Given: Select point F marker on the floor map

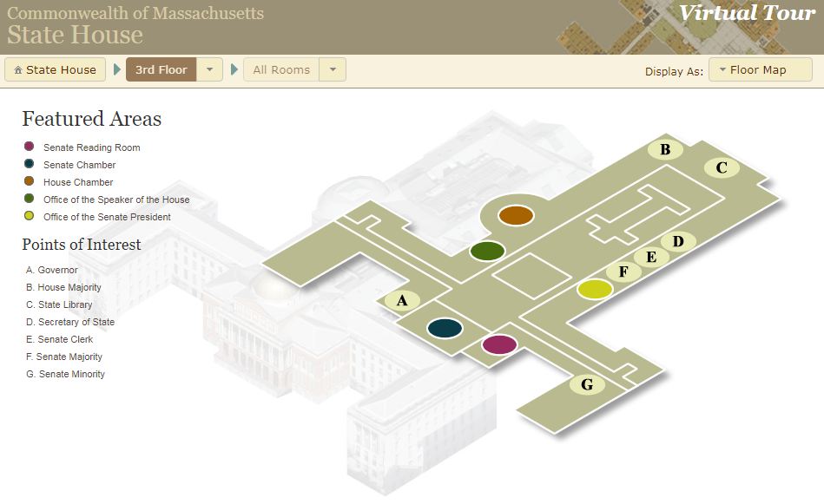Looking at the screenshot, I should (623, 272).
